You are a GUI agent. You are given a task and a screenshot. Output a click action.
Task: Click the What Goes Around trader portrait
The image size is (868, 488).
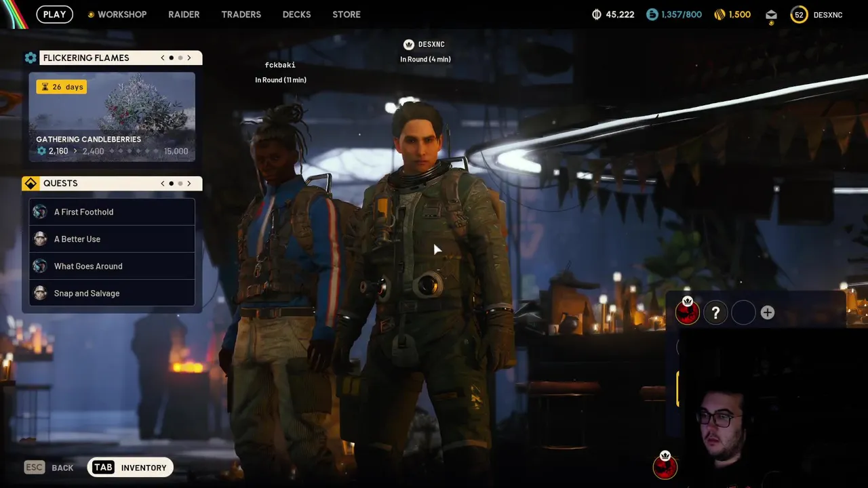coord(40,266)
